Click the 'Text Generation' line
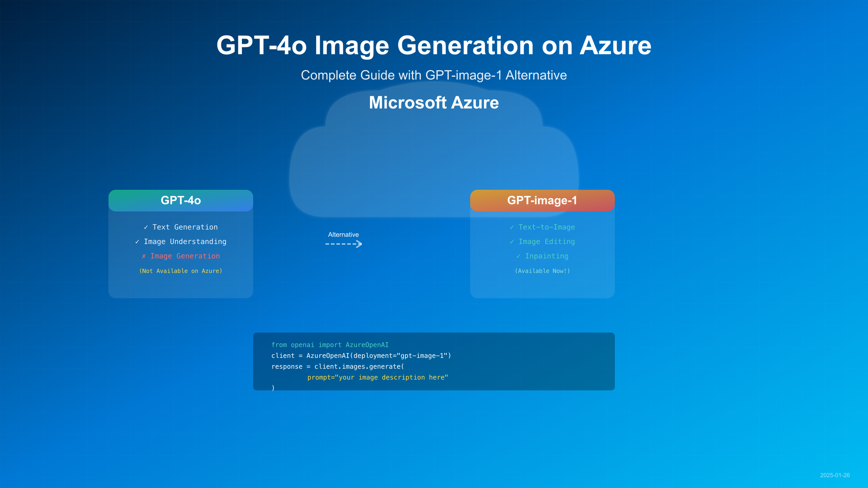The height and width of the screenshot is (488, 868). [181, 227]
